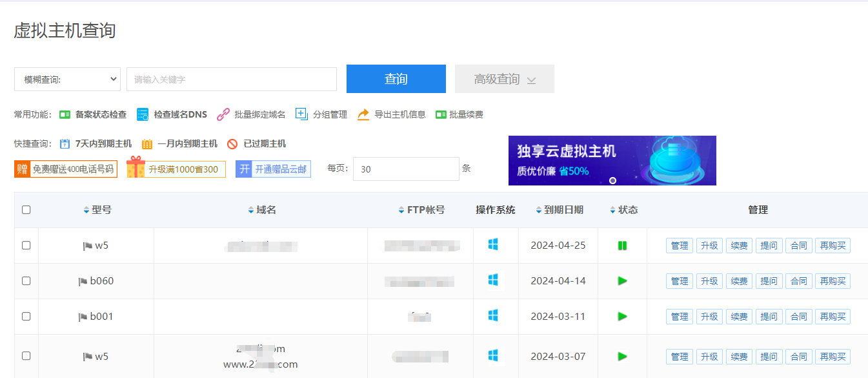Click the 请输入关键字 search input field
Screen dimensions: 868x378
pos(231,79)
